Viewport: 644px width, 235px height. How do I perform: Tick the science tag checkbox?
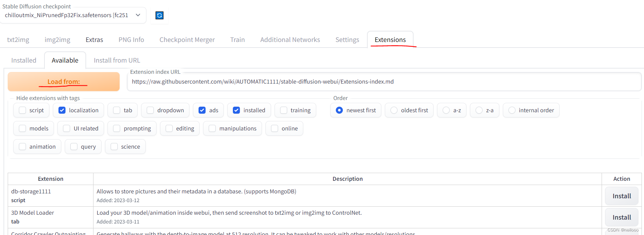click(x=114, y=147)
